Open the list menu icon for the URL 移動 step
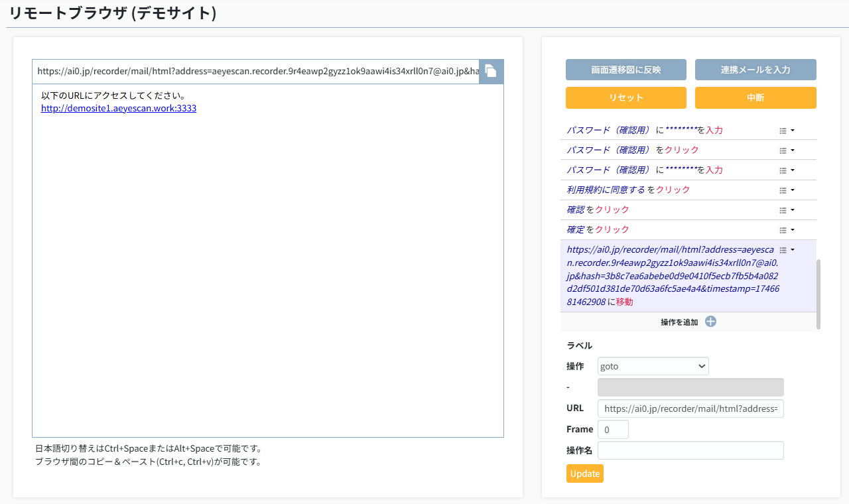Image resolution: width=849 pixels, height=504 pixels. click(787, 250)
